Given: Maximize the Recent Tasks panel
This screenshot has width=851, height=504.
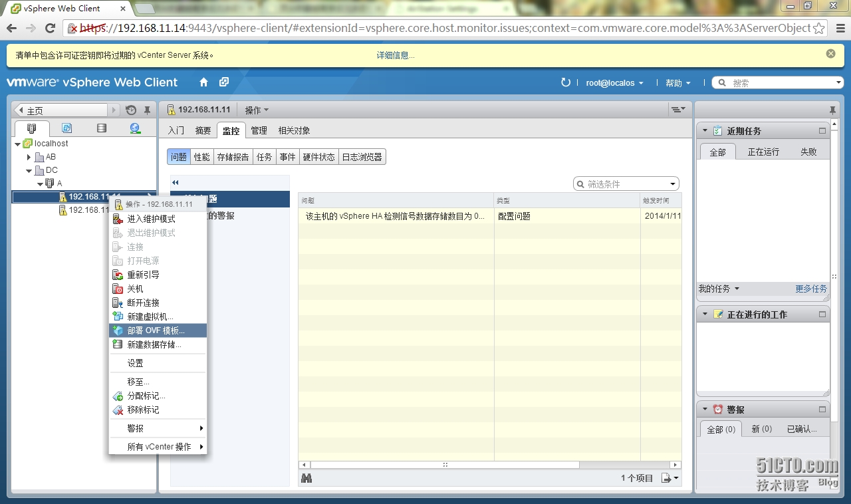Looking at the screenshot, I should (822, 131).
